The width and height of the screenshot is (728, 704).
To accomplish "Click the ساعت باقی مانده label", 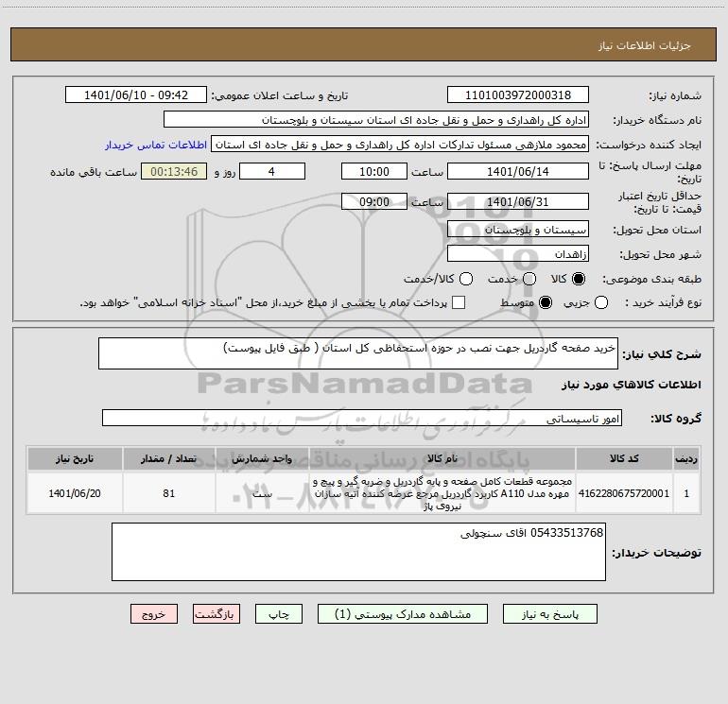I will (x=94, y=172).
